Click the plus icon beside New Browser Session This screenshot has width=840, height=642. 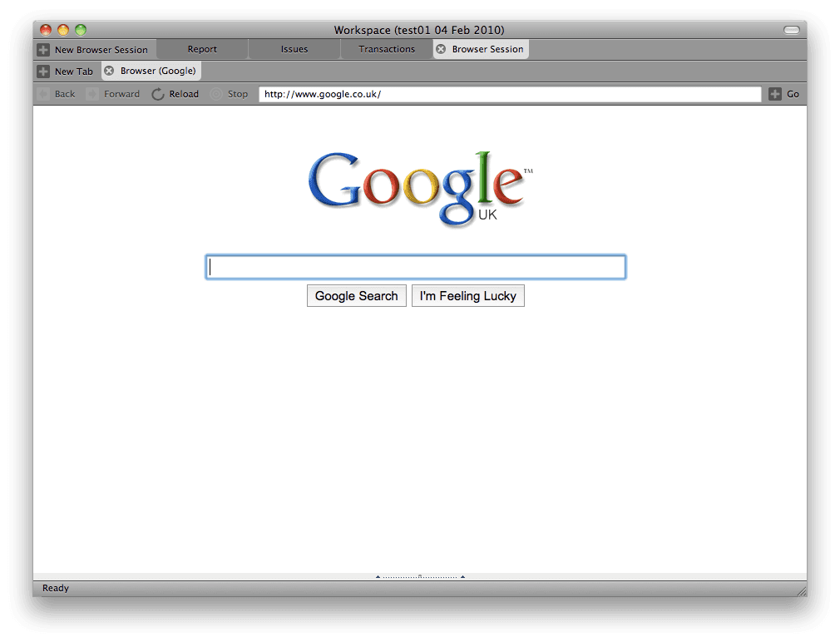point(43,50)
